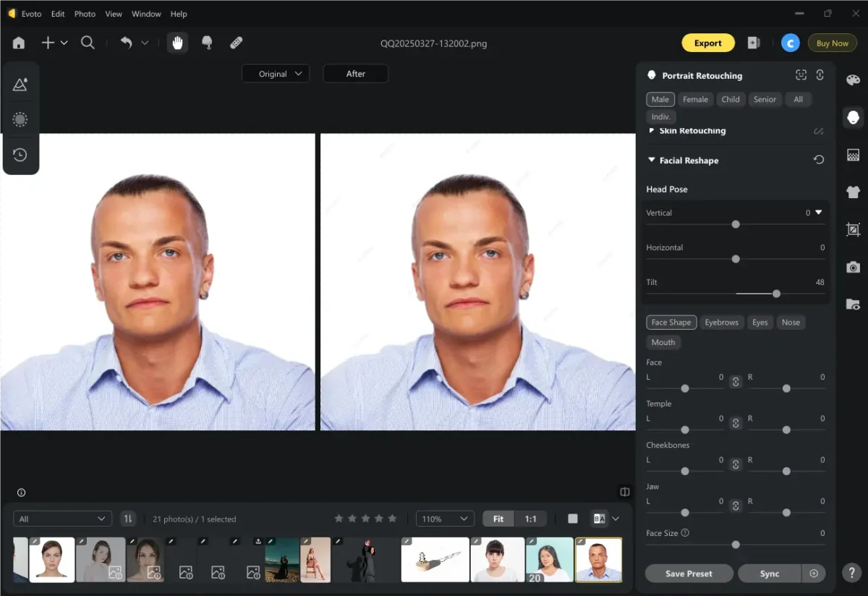This screenshot has width=868, height=596.
Task: Click the plus add-photo icon
Action: pos(48,43)
